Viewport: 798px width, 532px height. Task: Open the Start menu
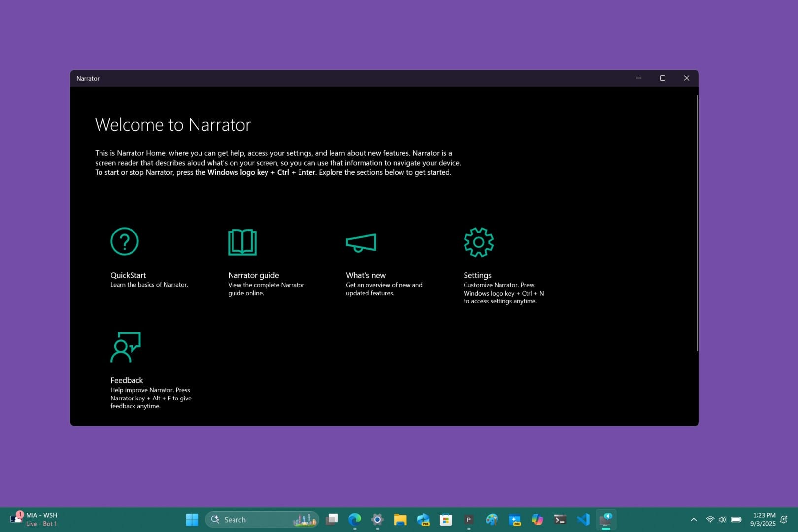[x=192, y=519]
